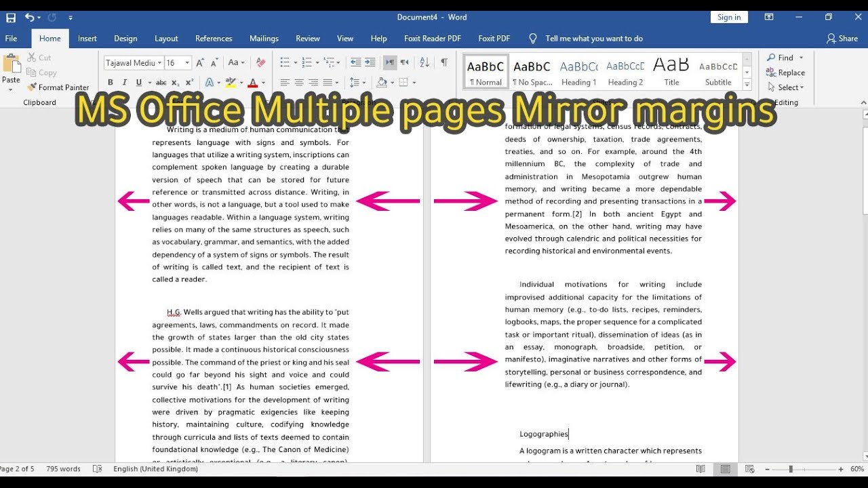Image resolution: width=868 pixels, height=488 pixels.
Task: Open the Foxit Reader PDF tab
Action: (433, 39)
